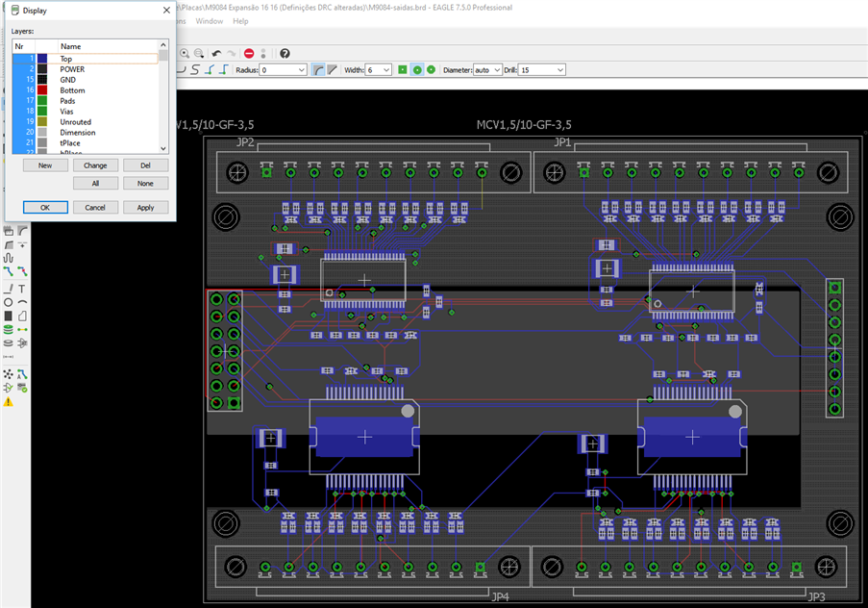Image resolution: width=868 pixels, height=608 pixels.
Task: Click the Undo arrow icon
Action: click(x=217, y=54)
